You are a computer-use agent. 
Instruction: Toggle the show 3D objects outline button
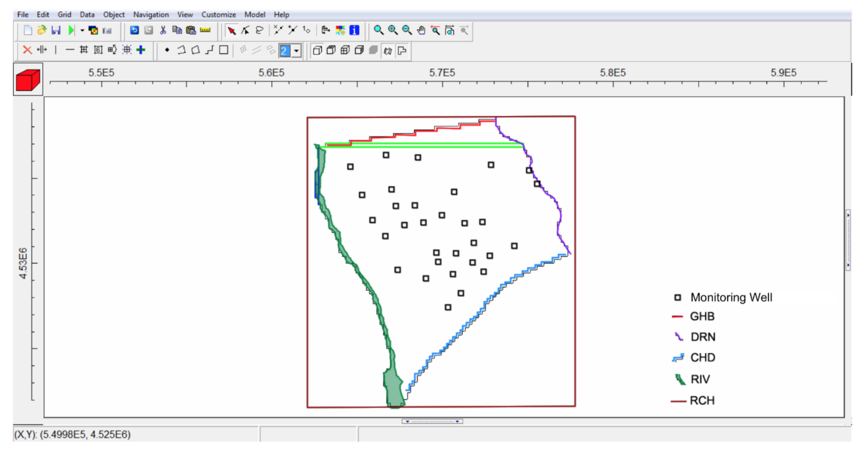click(x=388, y=51)
